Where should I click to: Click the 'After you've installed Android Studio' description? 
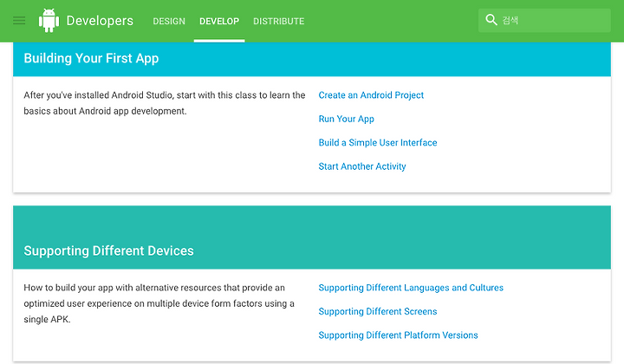click(165, 103)
